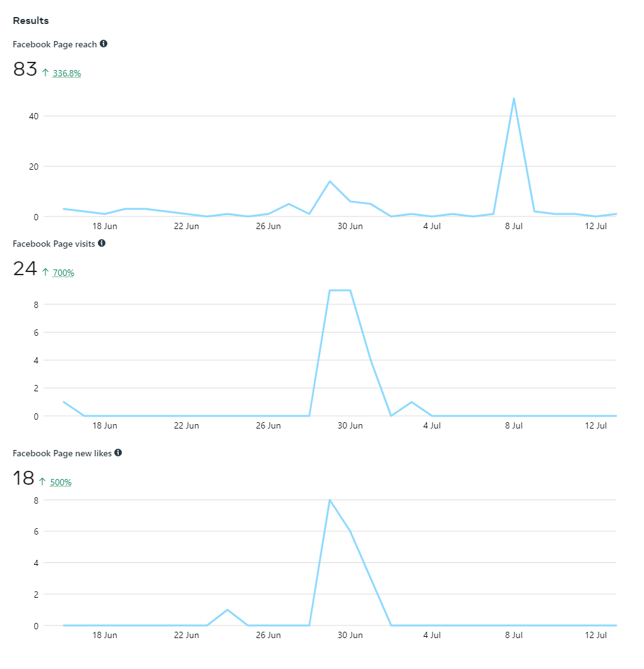Click the page visits total 24

click(25, 269)
